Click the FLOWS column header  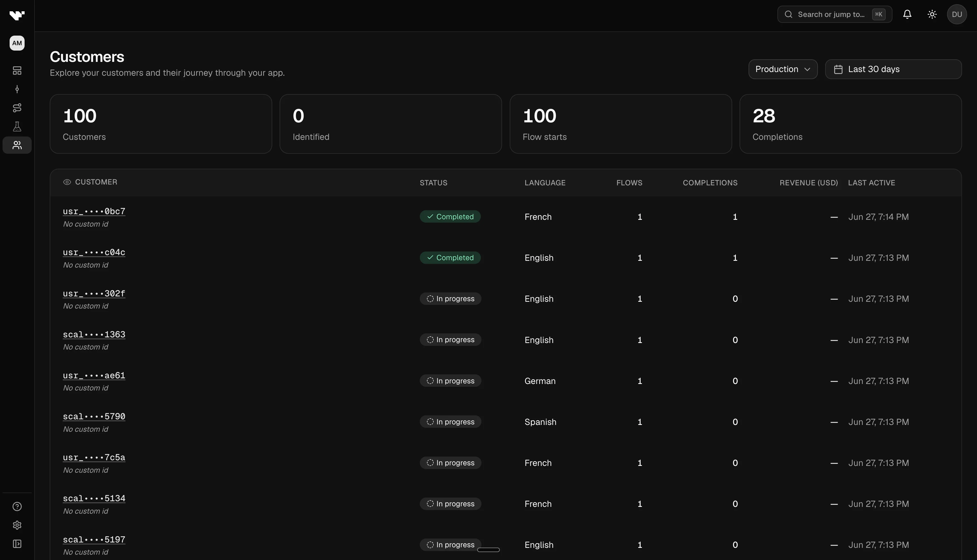[x=629, y=183]
